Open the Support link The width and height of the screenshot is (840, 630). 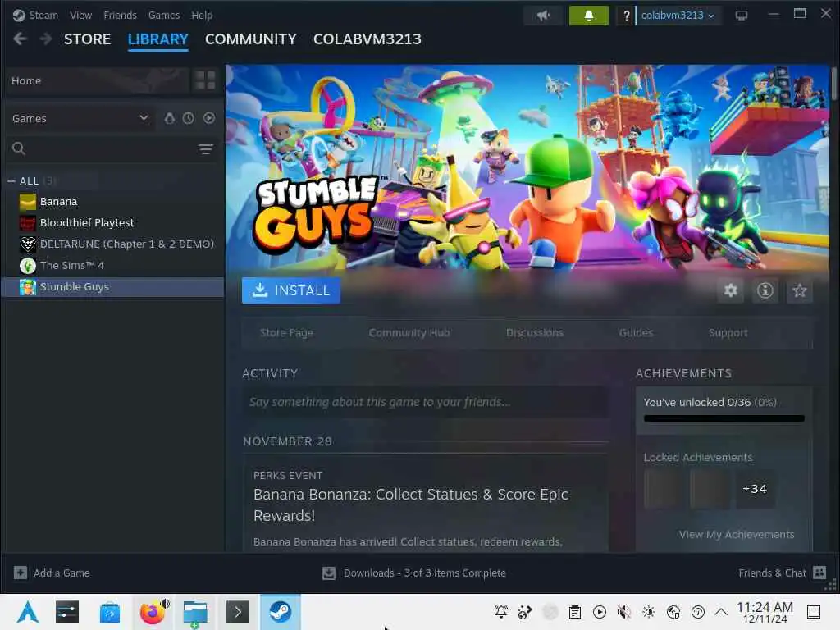pos(728,333)
